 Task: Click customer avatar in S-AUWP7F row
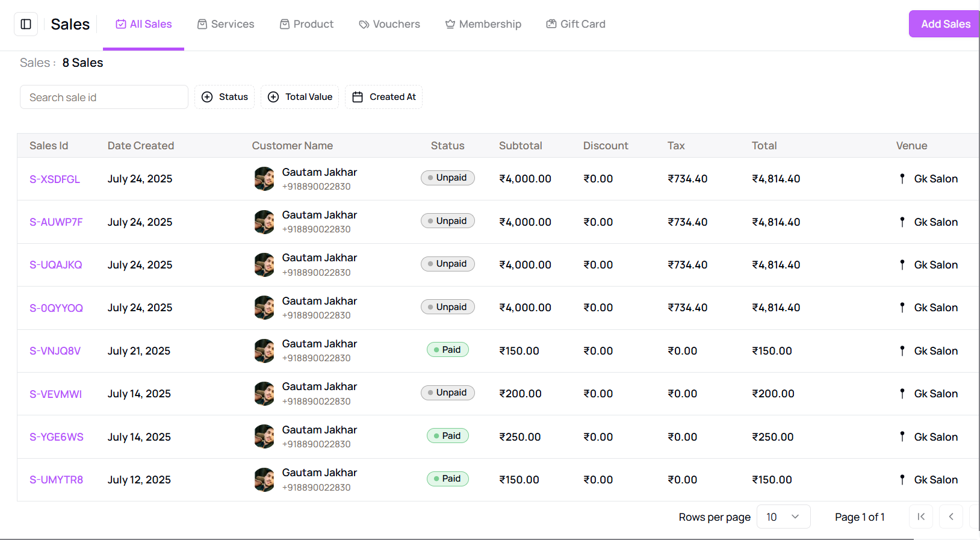point(264,222)
